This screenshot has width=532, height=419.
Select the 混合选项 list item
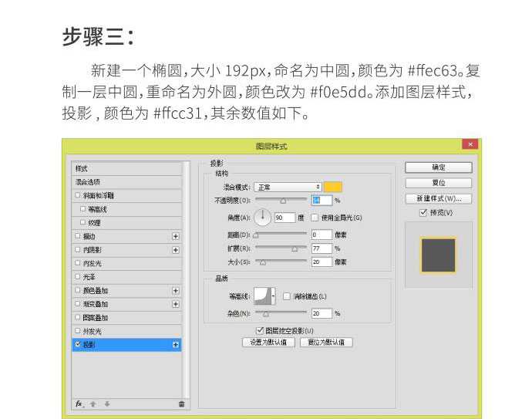[x=127, y=182]
